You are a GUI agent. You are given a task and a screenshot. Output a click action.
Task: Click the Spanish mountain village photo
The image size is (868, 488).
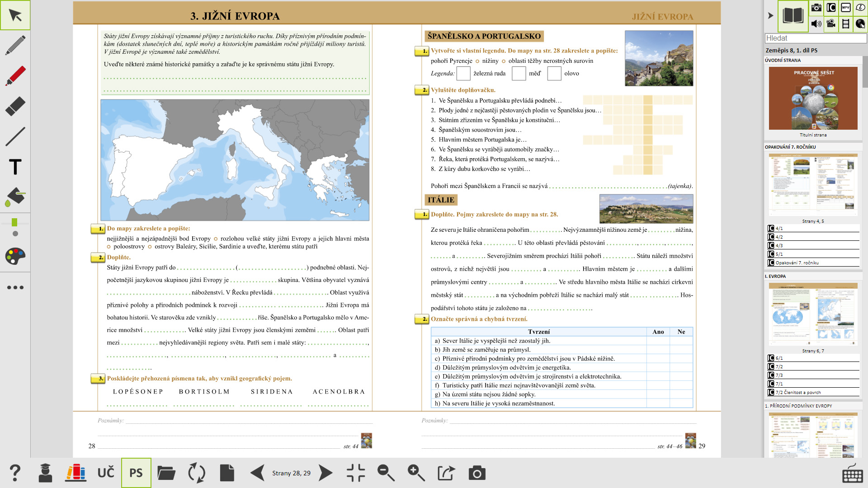click(659, 58)
